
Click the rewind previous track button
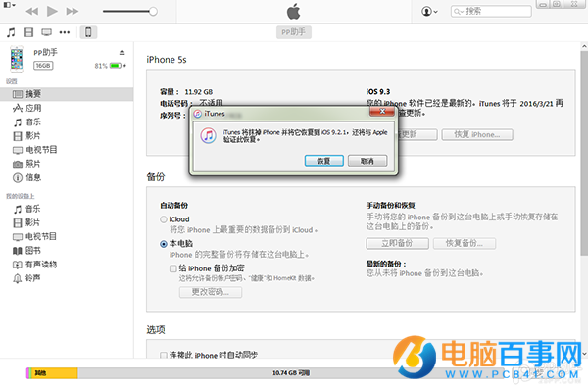(x=32, y=11)
